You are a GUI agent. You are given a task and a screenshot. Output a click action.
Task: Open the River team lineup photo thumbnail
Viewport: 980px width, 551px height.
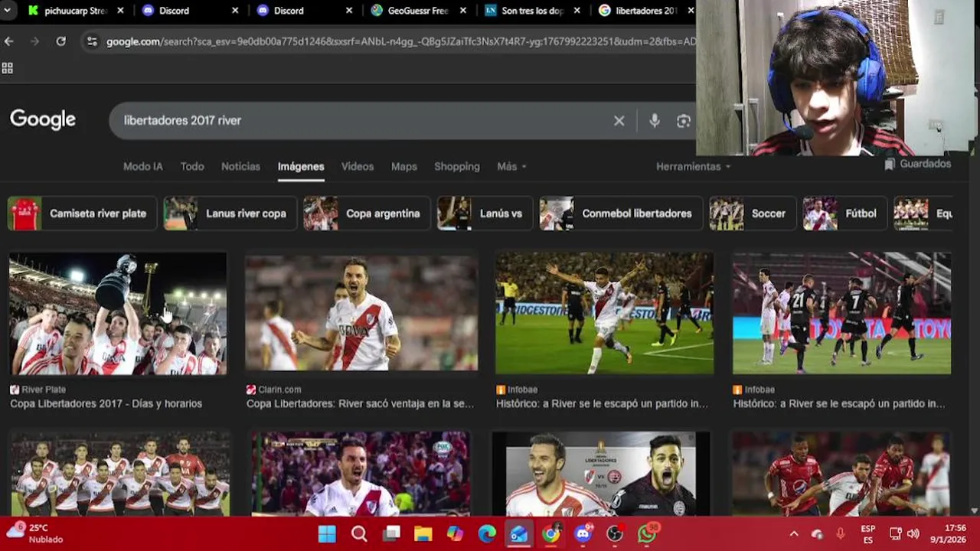coord(120,473)
